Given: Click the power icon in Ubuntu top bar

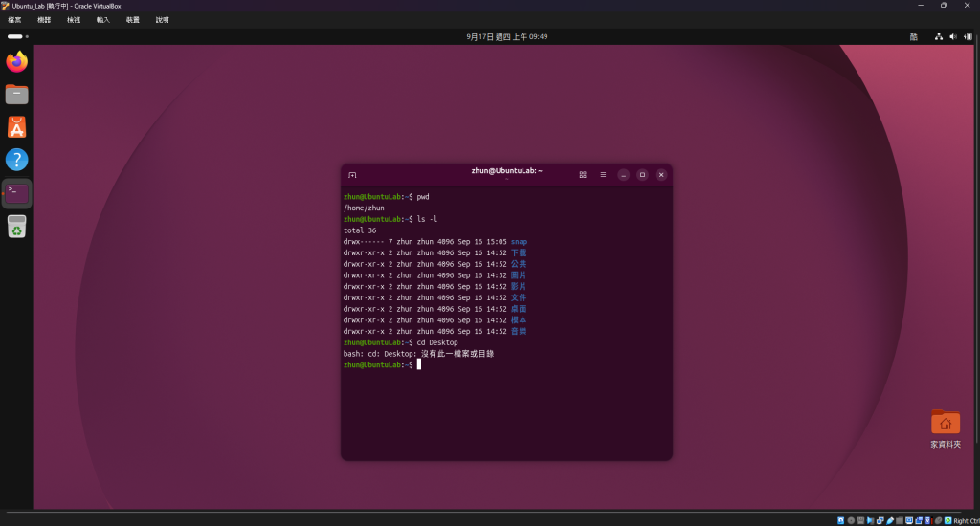Looking at the screenshot, I should point(968,37).
